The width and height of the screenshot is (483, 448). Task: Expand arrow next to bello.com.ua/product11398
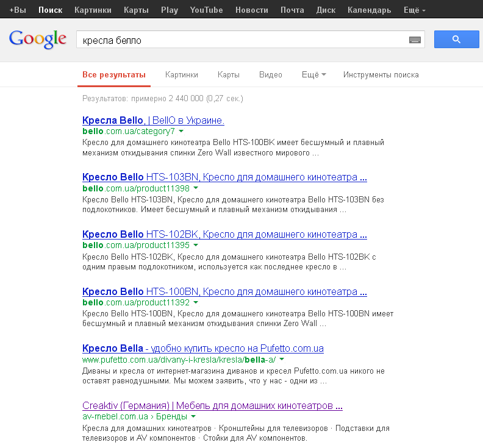point(196,188)
